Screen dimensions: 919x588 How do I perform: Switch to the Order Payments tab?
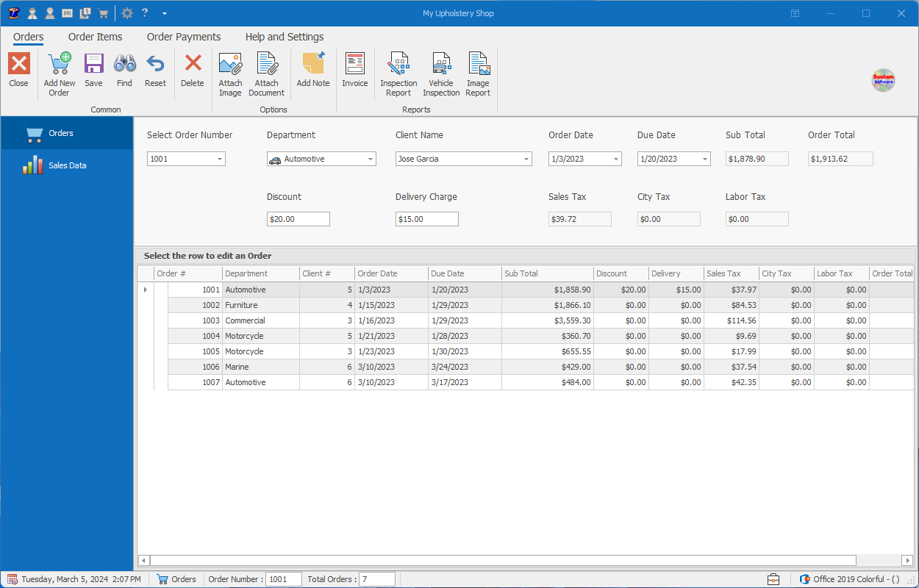click(183, 37)
